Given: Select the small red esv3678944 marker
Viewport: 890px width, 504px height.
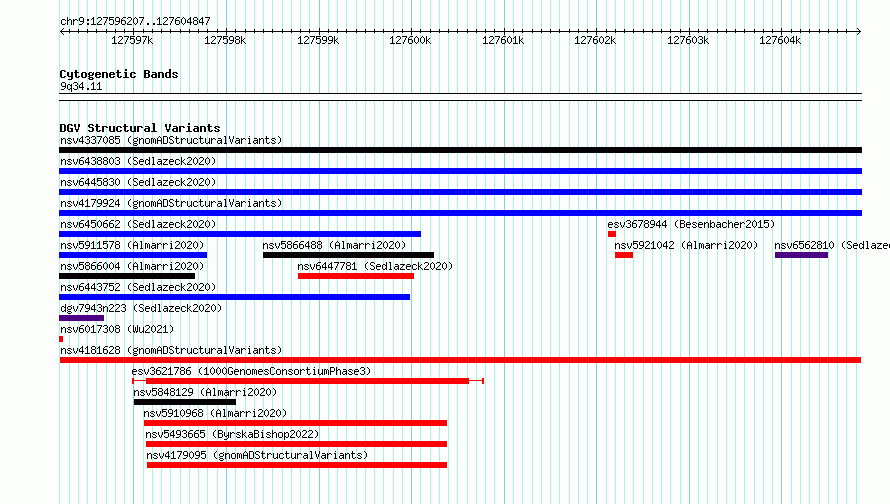Looking at the screenshot, I should tap(612, 234).
